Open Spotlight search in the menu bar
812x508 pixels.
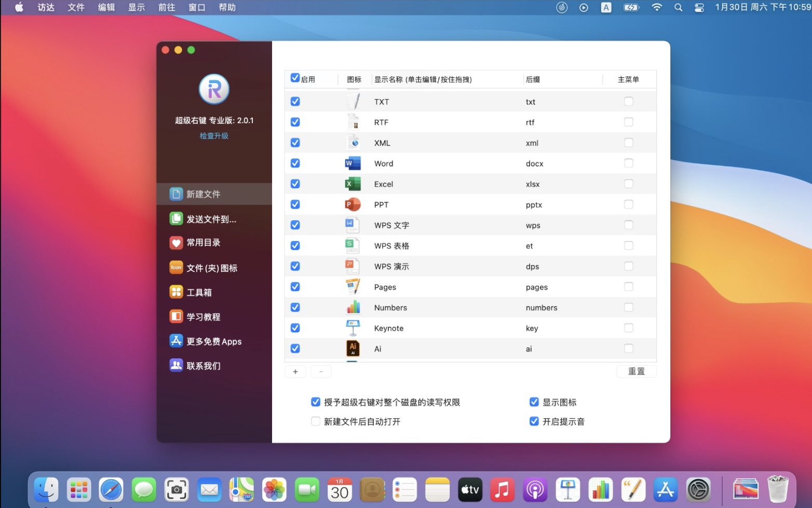point(678,7)
